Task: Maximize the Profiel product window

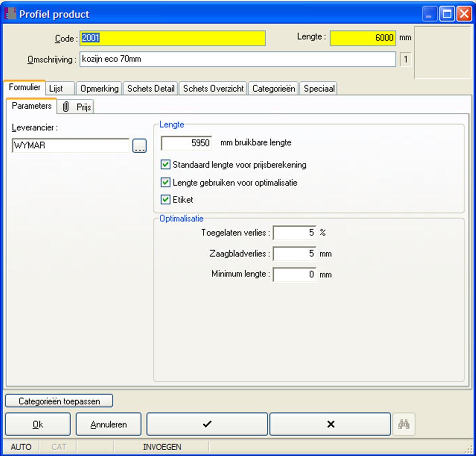Action: tap(447, 14)
